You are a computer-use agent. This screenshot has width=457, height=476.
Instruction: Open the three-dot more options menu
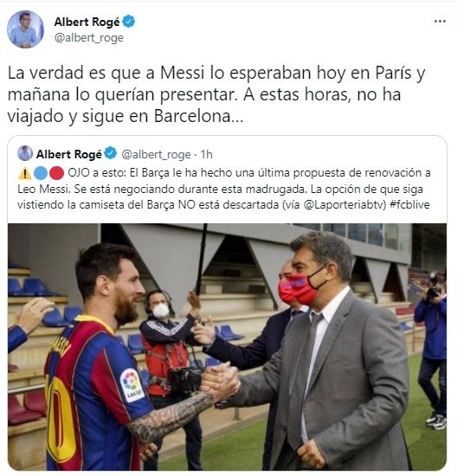click(440, 22)
